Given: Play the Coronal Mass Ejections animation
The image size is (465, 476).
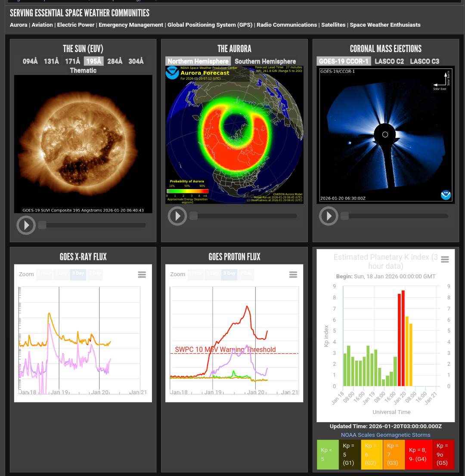Looking at the screenshot, I should pyautogui.click(x=329, y=216).
